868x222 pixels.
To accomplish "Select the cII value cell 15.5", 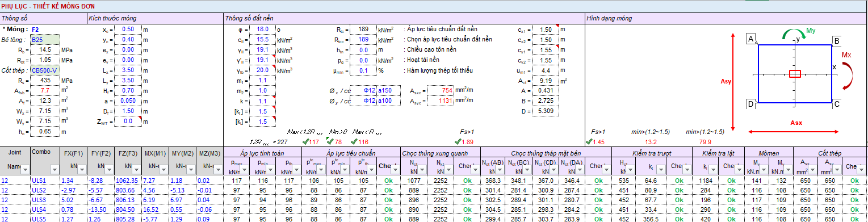I will click(262, 40).
